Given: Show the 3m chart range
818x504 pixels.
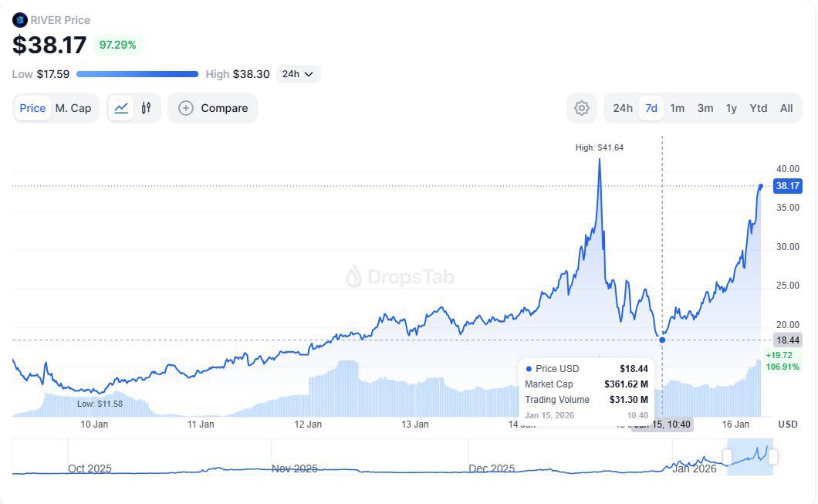Looking at the screenshot, I should (x=705, y=108).
